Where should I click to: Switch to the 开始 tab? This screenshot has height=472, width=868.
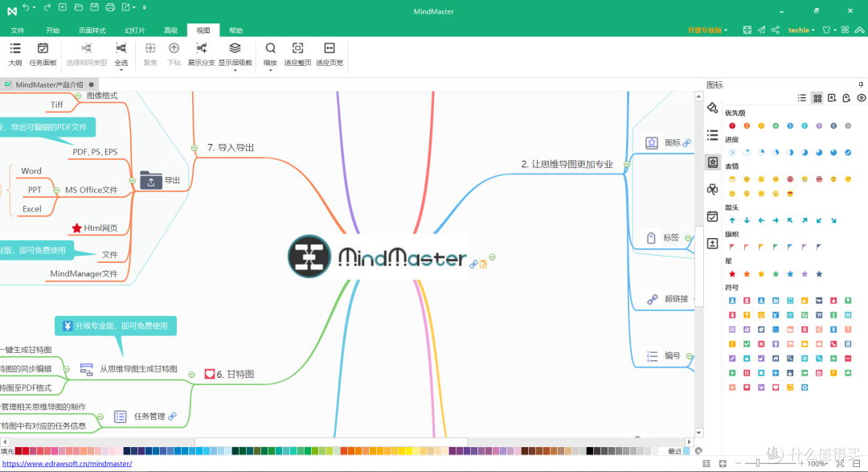[52, 31]
